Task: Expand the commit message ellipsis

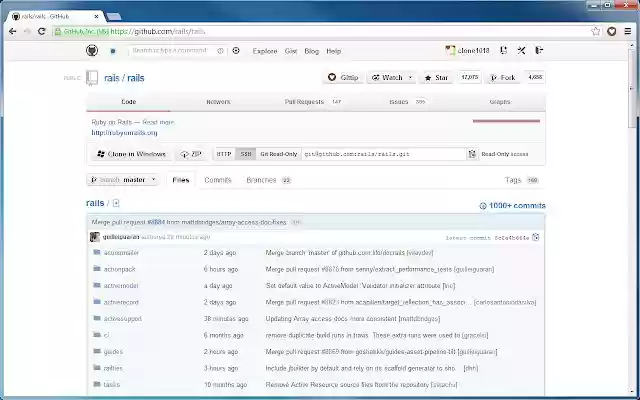Action: [x=296, y=222]
